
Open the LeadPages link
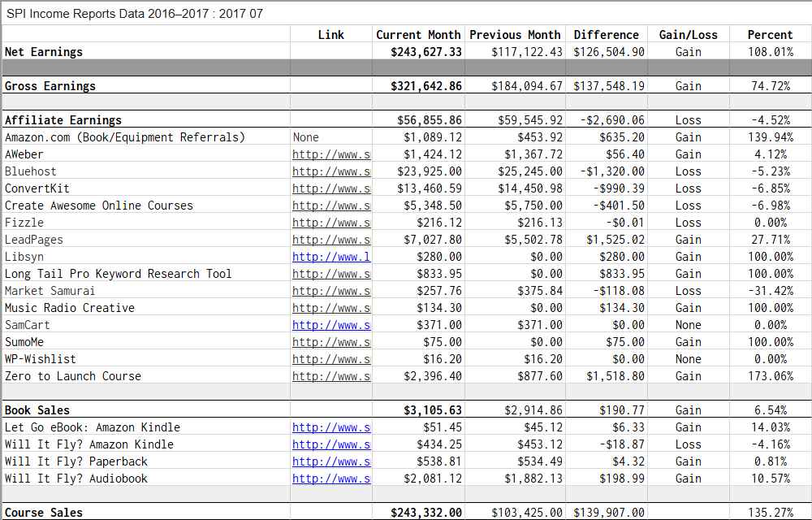coord(331,240)
